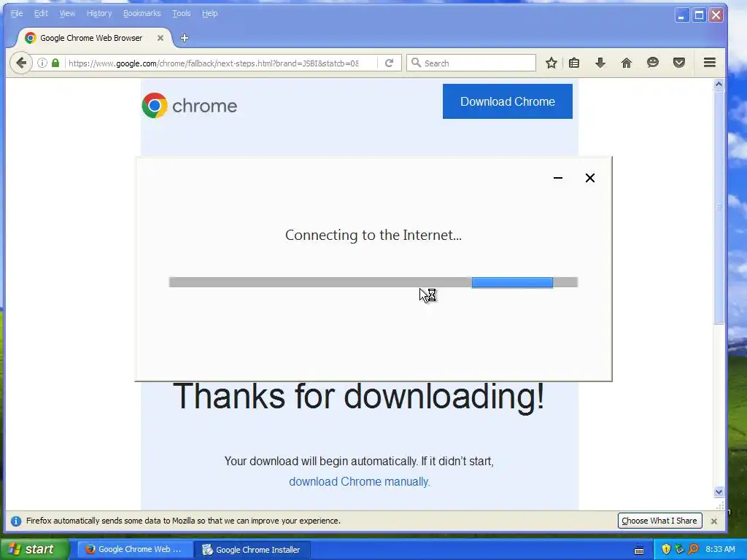Open the Windows start button
Image resolution: width=747 pixels, height=560 pixels.
34,549
